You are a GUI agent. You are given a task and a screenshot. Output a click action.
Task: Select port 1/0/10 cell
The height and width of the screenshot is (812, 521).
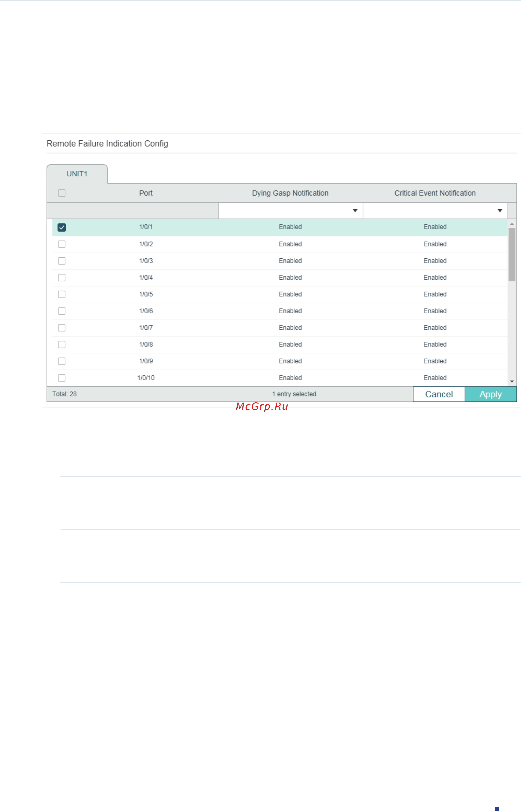(x=146, y=378)
